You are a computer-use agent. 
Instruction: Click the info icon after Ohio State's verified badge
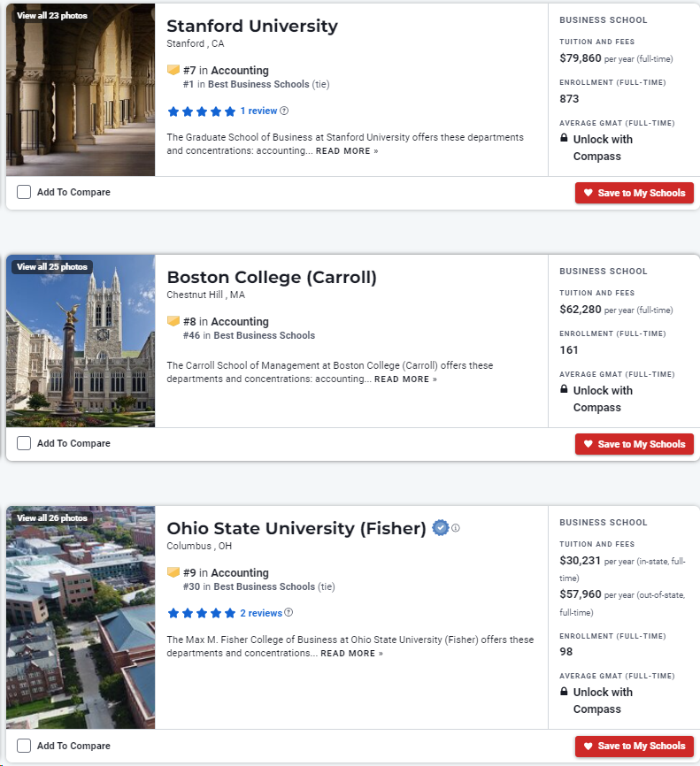click(x=456, y=528)
